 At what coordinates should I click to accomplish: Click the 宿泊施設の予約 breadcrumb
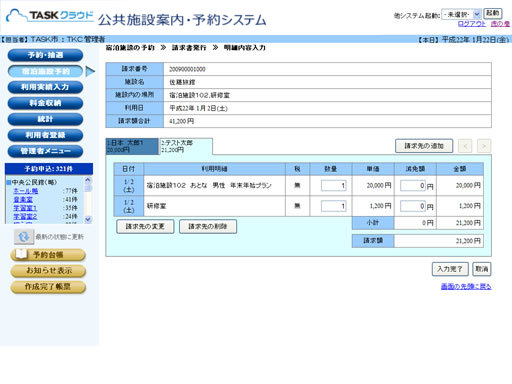(x=130, y=48)
